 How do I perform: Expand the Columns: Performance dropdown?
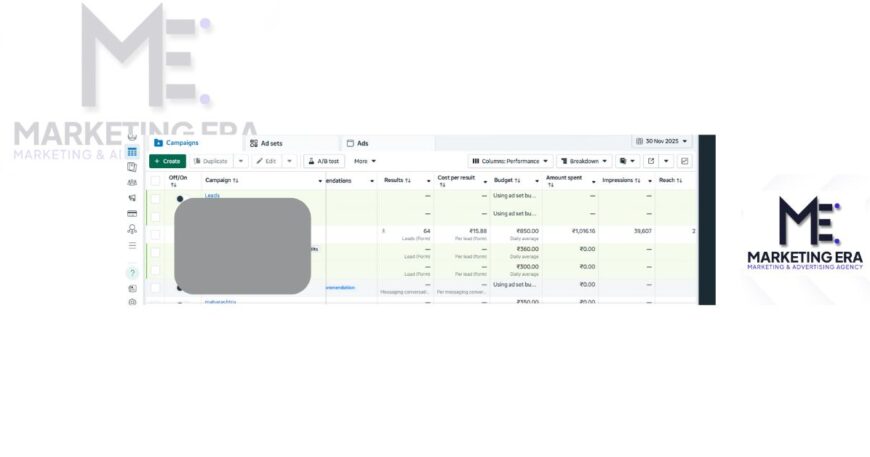point(510,161)
